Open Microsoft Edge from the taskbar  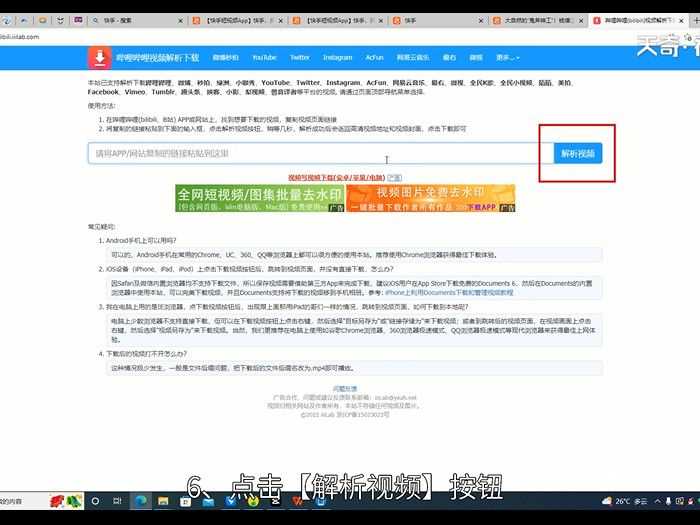141,501
